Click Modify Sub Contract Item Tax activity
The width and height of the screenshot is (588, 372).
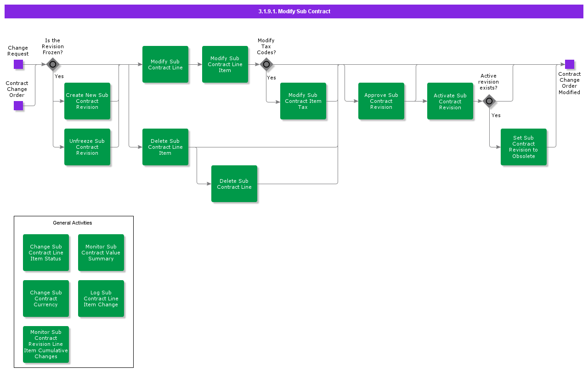click(303, 101)
